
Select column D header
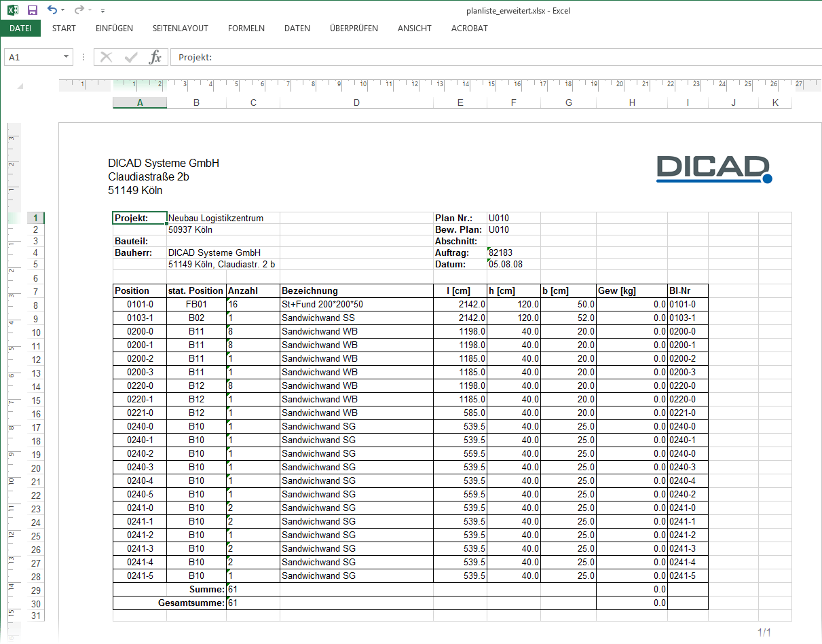tap(356, 103)
